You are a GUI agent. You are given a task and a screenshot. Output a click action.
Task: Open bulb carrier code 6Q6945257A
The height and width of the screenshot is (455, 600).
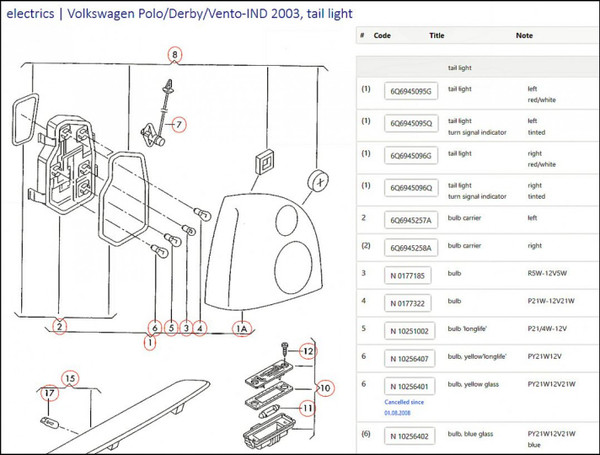[x=412, y=218]
